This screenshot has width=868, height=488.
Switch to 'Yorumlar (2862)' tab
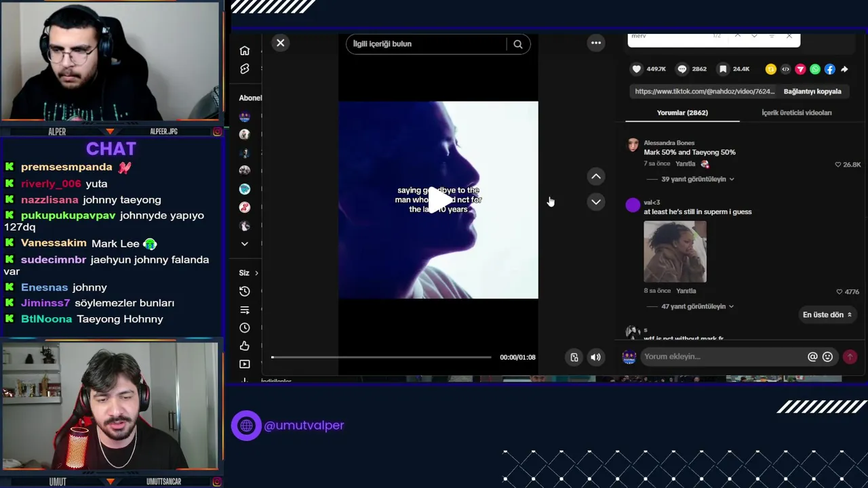coord(682,113)
